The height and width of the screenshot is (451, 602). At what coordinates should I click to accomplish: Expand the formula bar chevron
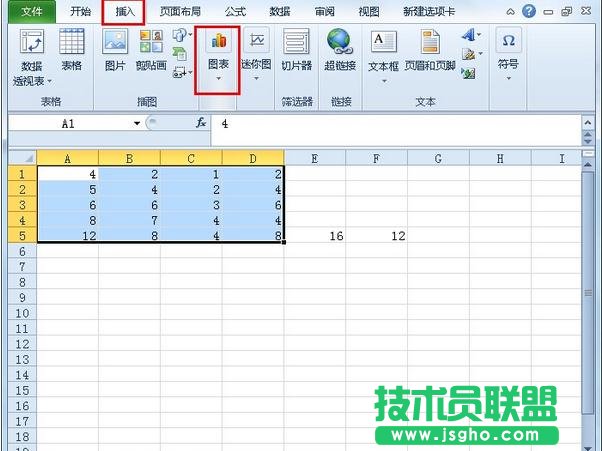pos(587,123)
